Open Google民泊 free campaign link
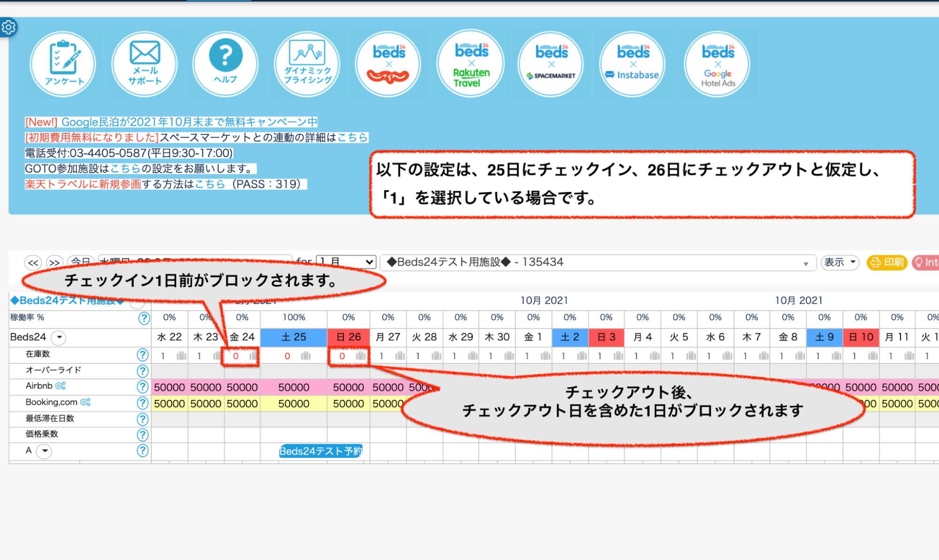The width and height of the screenshot is (939, 560). pyautogui.click(x=189, y=122)
